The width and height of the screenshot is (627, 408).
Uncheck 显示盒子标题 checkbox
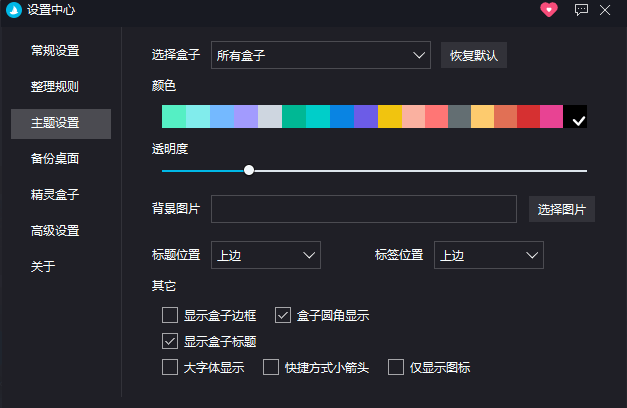170,341
